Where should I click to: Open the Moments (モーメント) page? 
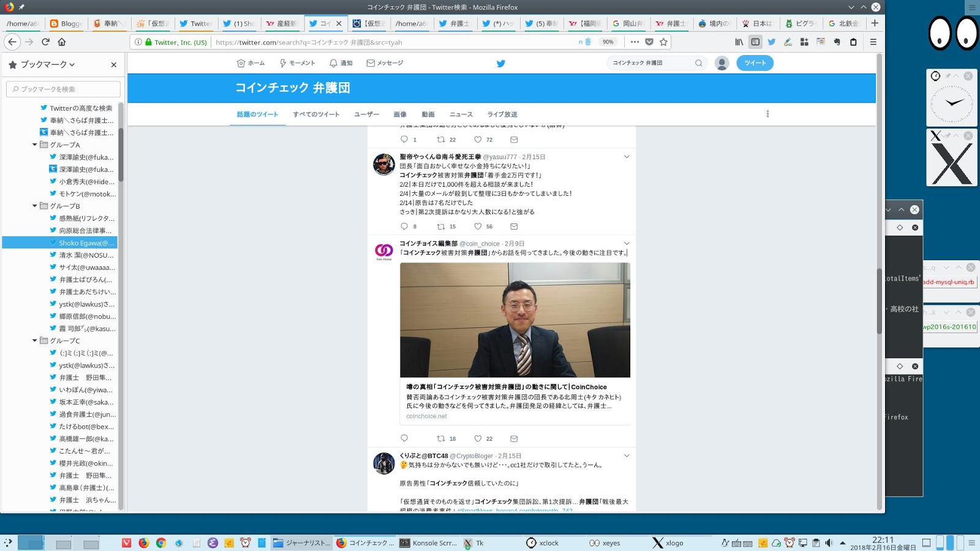297,63
